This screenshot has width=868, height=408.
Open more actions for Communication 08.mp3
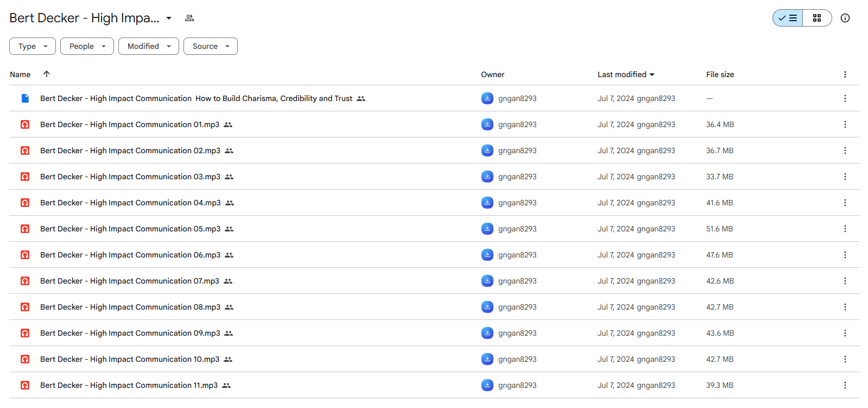[x=845, y=307]
